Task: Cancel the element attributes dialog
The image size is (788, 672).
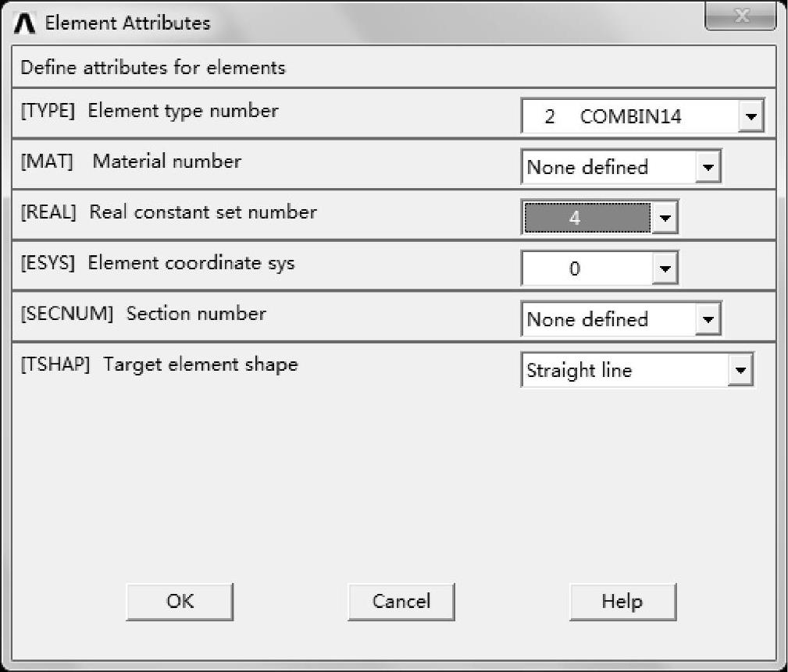Action: click(x=401, y=602)
